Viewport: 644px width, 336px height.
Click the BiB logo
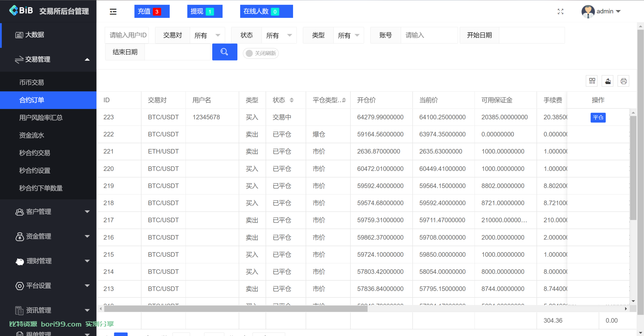pyautogui.click(x=21, y=11)
